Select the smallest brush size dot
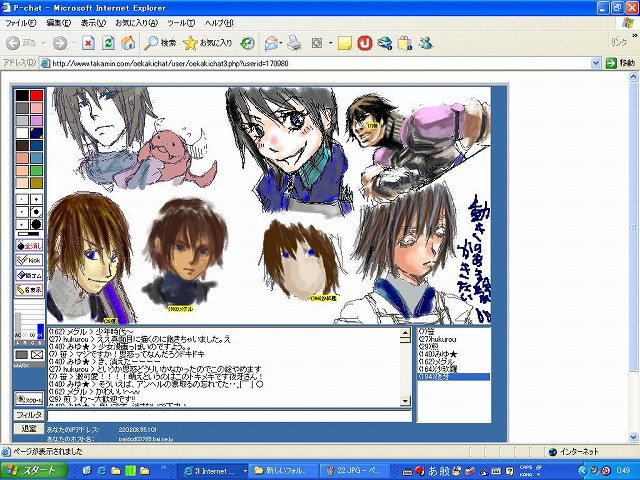Screen dimensions: 640x480 point(22,200)
